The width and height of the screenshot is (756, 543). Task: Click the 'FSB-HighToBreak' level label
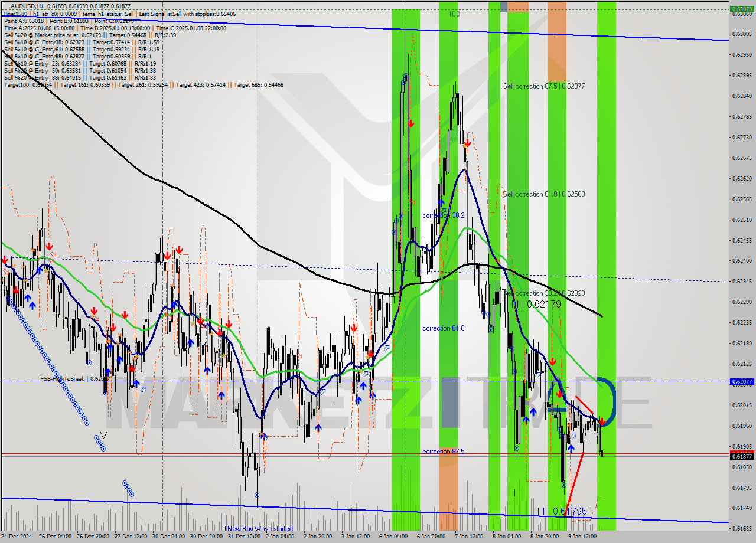74,379
